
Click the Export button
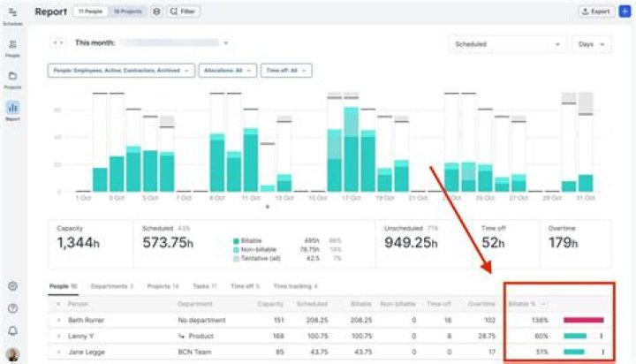coord(596,11)
